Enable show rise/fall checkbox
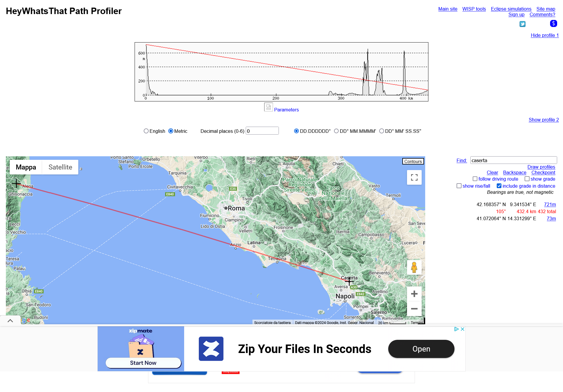 click(x=459, y=186)
